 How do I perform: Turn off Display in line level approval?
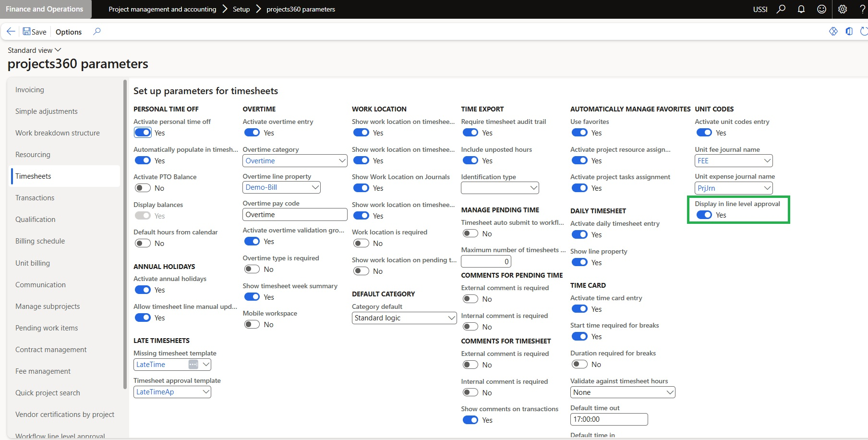point(704,215)
